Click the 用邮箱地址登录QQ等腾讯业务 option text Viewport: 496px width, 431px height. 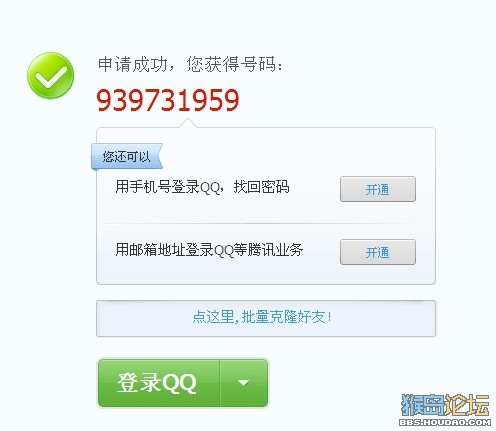point(209,250)
